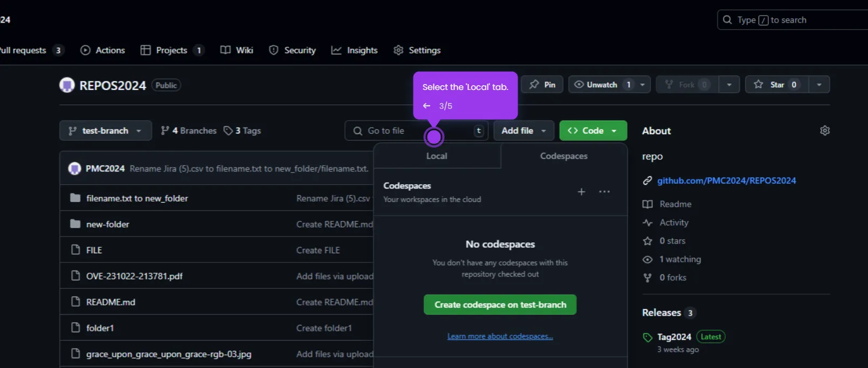Open the Wiki tab
868x368 pixels.
[237, 50]
